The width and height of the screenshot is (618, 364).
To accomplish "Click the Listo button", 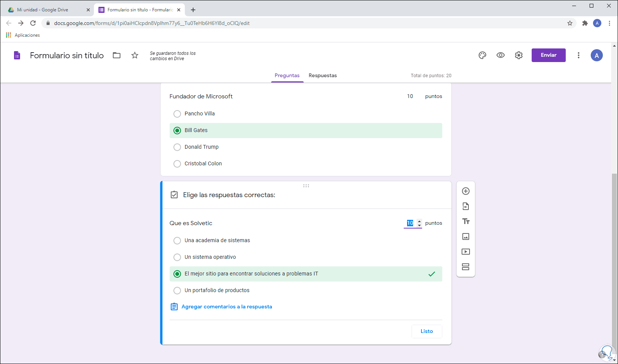I will click(427, 331).
